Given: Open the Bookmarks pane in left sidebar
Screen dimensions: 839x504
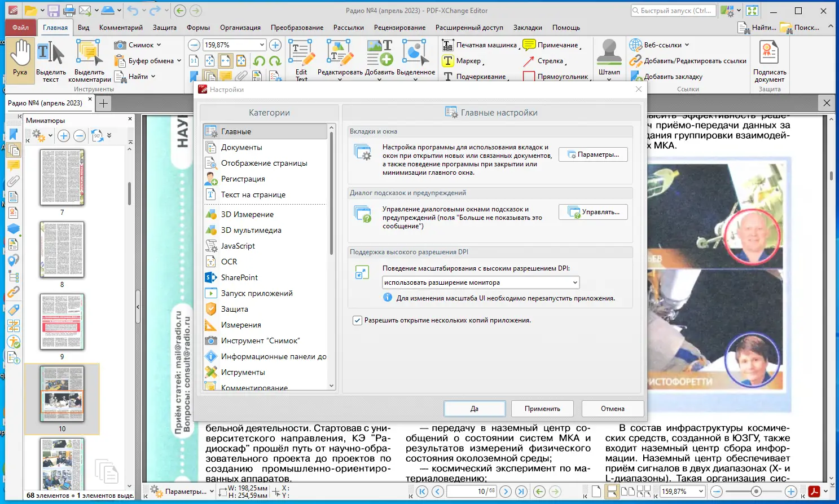Looking at the screenshot, I should [x=14, y=134].
